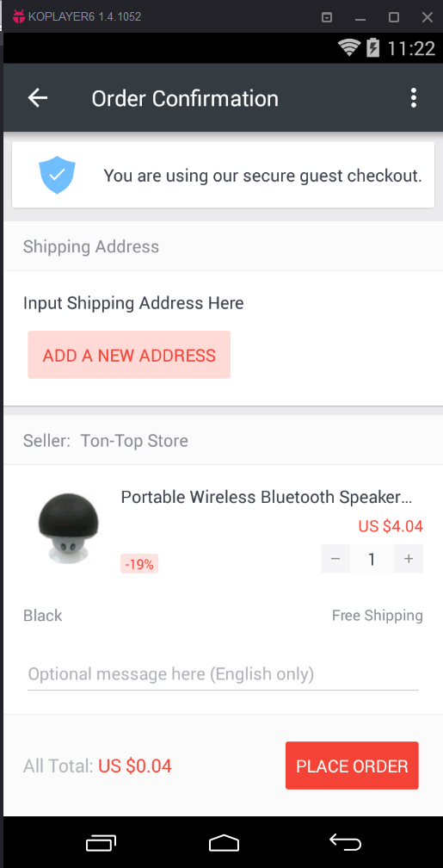Select the Ton-Top Store seller name
The height and width of the screenshot is (868, 443).
[x=134, y=441]
